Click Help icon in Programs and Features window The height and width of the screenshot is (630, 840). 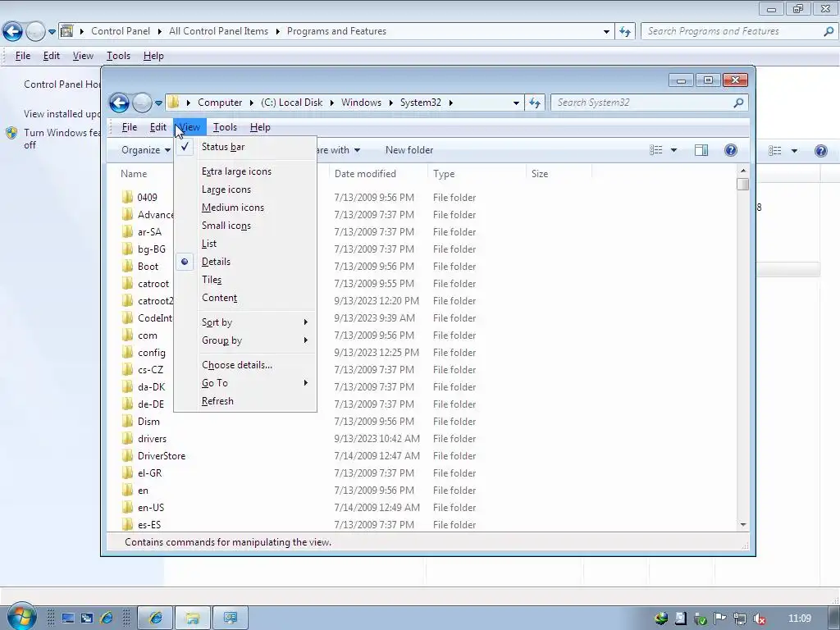pos(820,151)
